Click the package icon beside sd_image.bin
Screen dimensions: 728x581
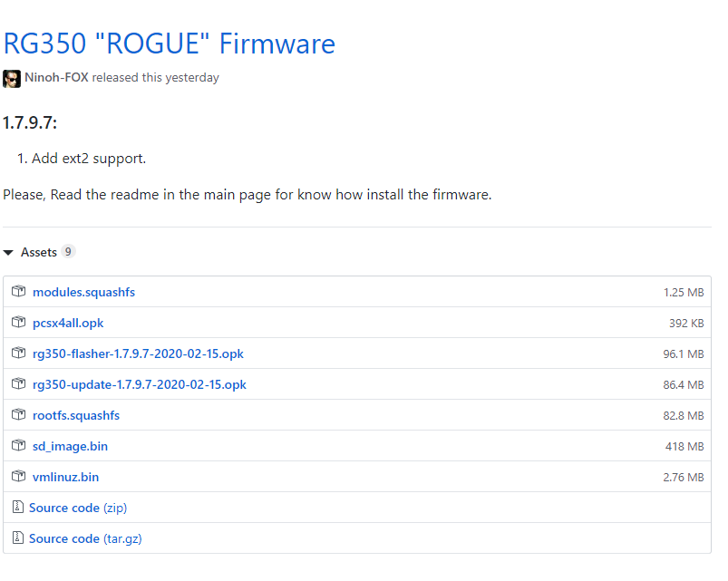(x=18, y=445)
